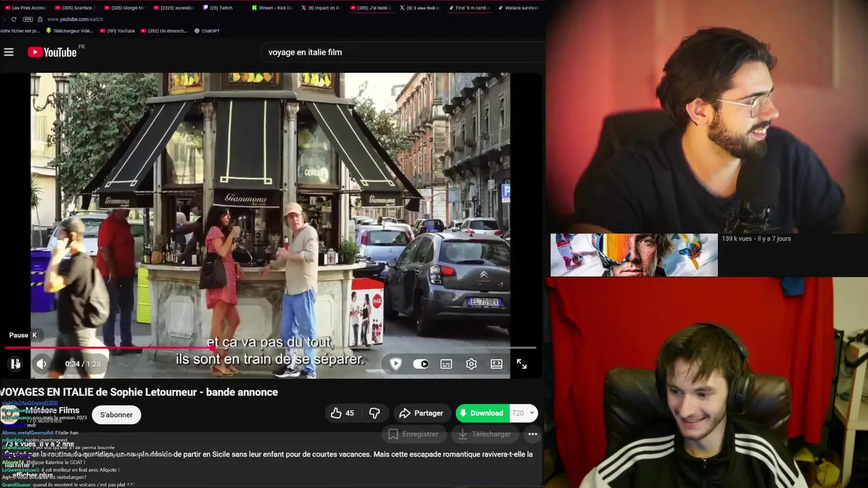Switch the player to theater mode
This screenshot has height=488, width=868.
point(496,364)
